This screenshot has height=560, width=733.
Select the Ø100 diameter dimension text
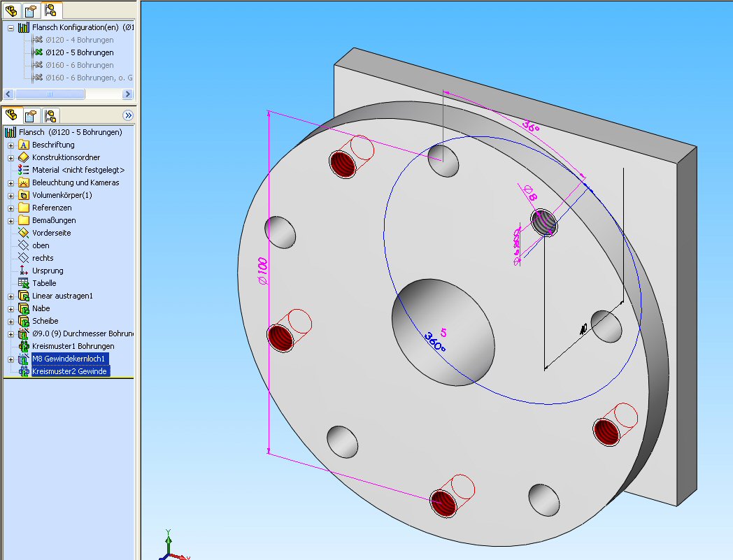click(262, 273)
